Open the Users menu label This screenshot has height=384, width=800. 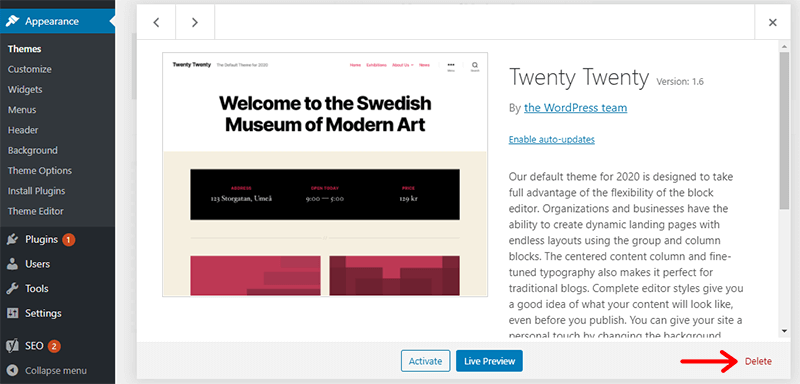(x=37, y=264)
